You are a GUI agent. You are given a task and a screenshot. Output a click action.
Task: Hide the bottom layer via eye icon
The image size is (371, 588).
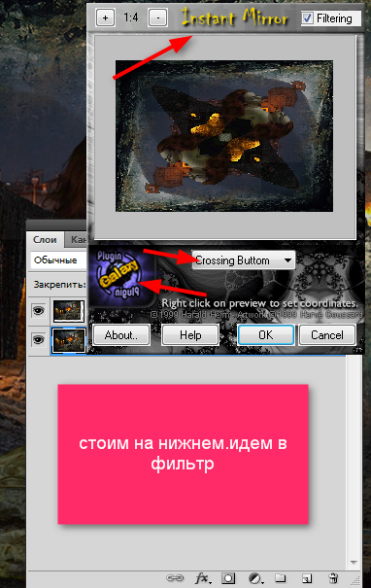38,340
